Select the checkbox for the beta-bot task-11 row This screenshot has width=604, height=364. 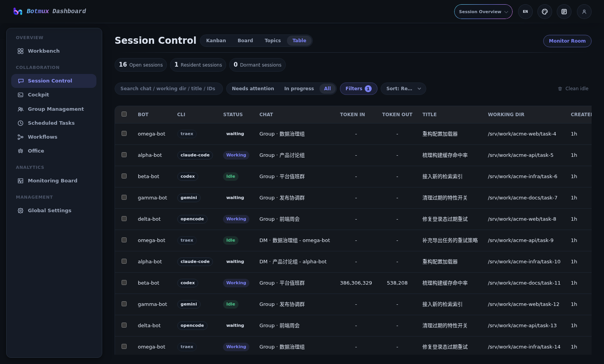[124, 283]
